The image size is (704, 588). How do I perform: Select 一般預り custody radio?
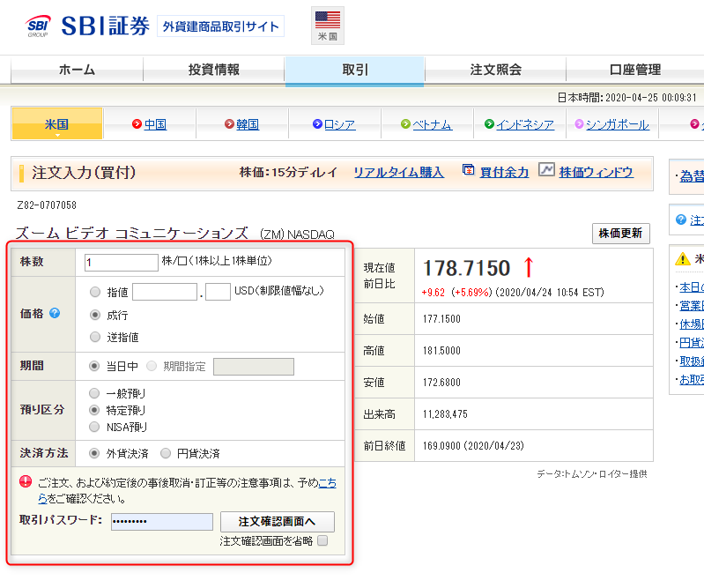tap(94, 393)
